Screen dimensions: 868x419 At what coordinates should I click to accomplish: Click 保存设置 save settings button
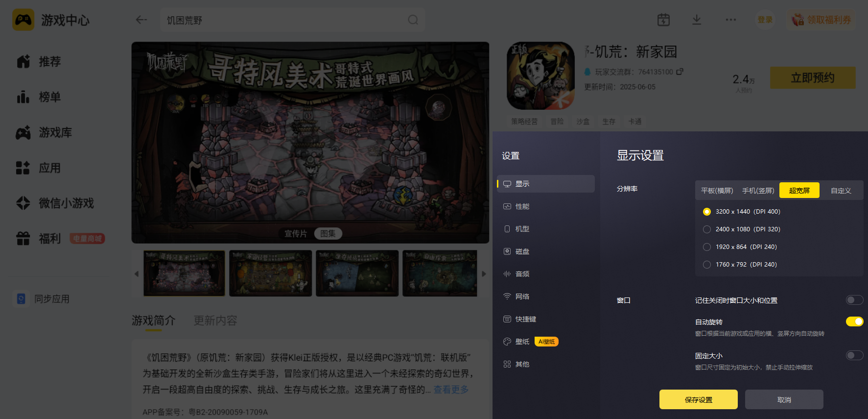click(x=698, y=399)
